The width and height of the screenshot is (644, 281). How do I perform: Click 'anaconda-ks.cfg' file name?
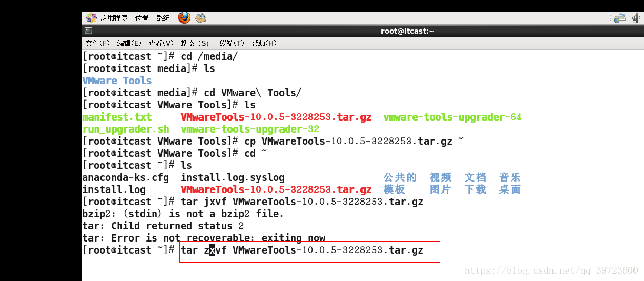[126, 177]
